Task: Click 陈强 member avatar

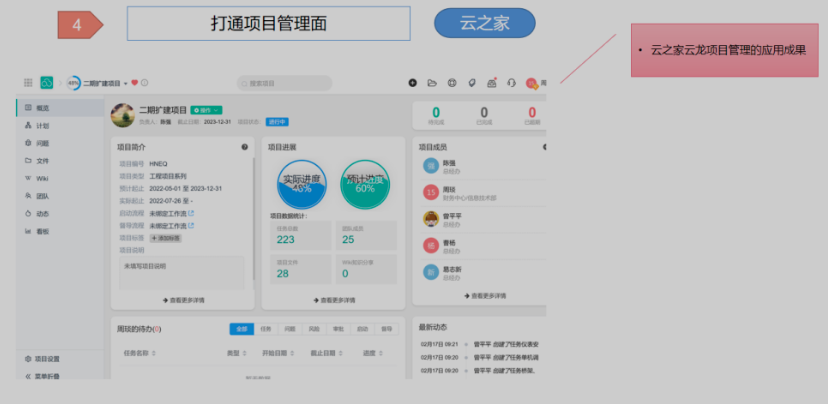Action: 431,166
